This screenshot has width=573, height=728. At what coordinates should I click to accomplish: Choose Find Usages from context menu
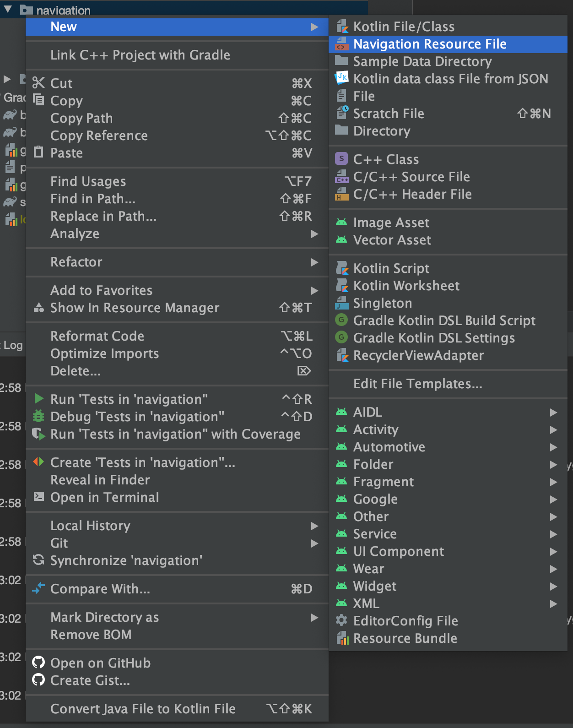(x=177, y=181)
